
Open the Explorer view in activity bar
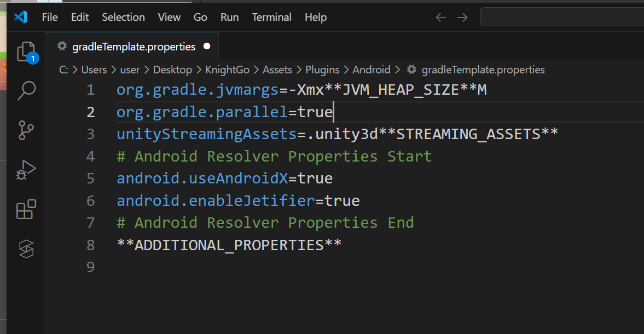[x=27, y=53]
